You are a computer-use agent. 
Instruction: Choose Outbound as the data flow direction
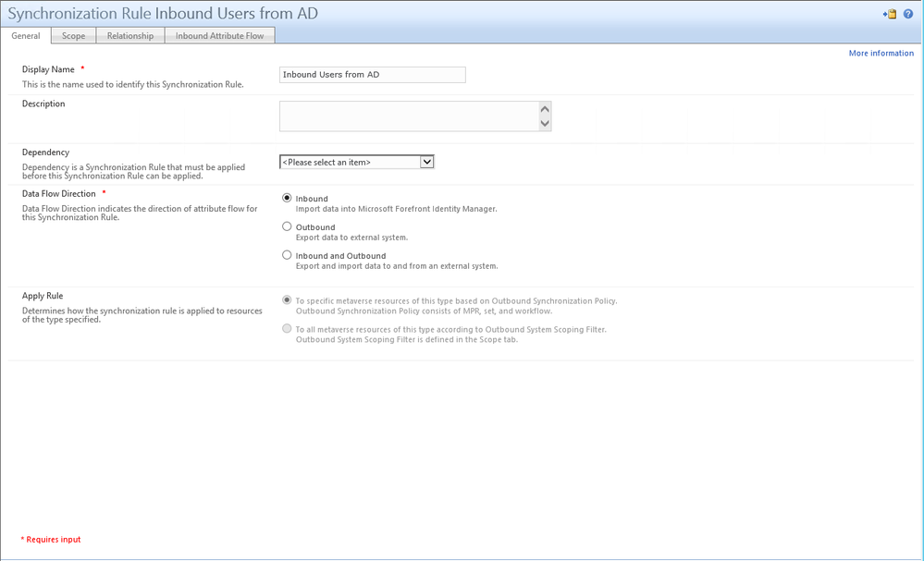coord(287,226)
